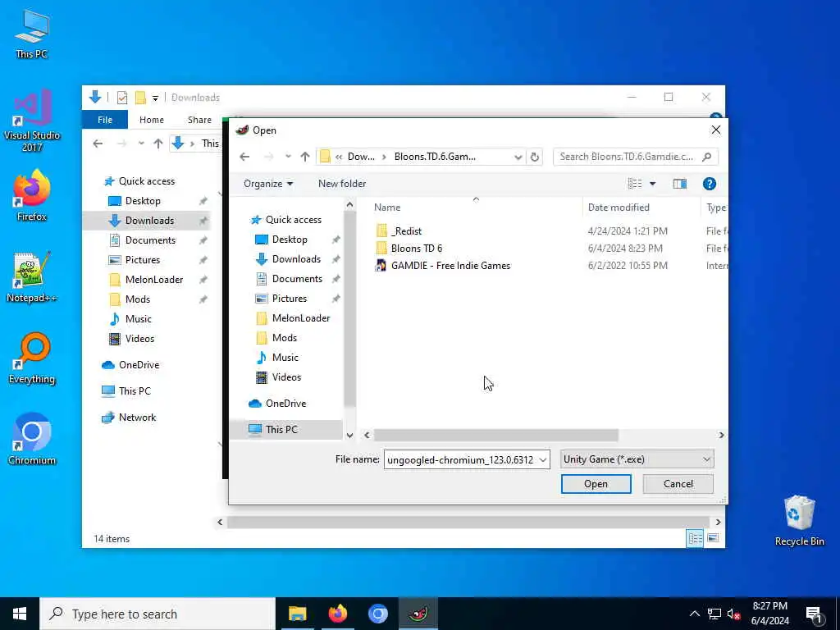
Task: Open the Home tab in the Explorer window
Action: click(152, 120)
